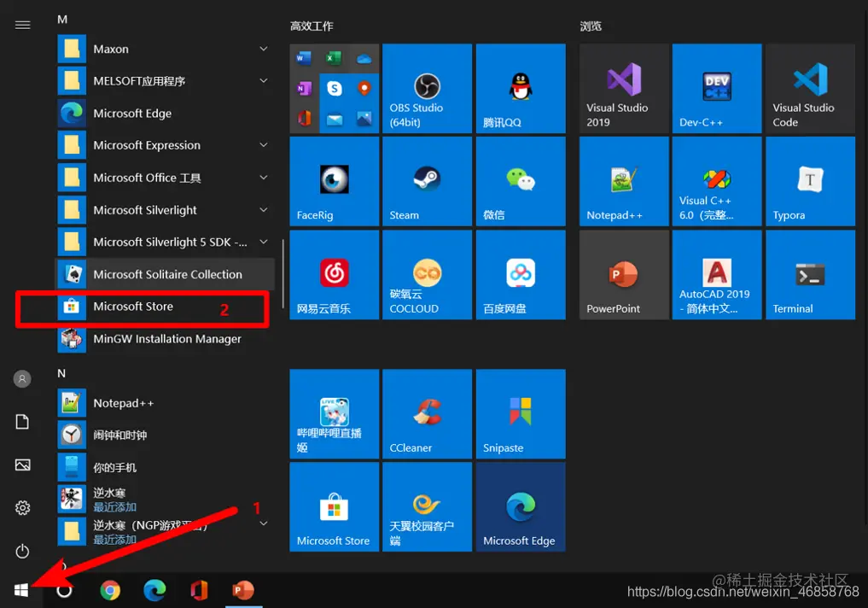Launch the 腾讯QQ tile
The width and height of the screenshot is (868, 608).
tap(521, 89)
